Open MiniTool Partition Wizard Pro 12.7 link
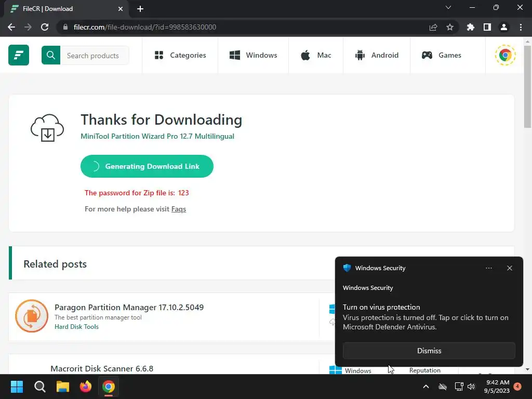This screenshot has height=399, width=532. [x=157, y=137]
